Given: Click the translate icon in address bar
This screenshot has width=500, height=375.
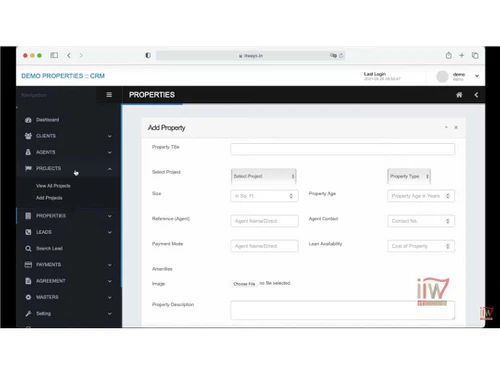Looking at the screenshot, I should coord(333,55).
